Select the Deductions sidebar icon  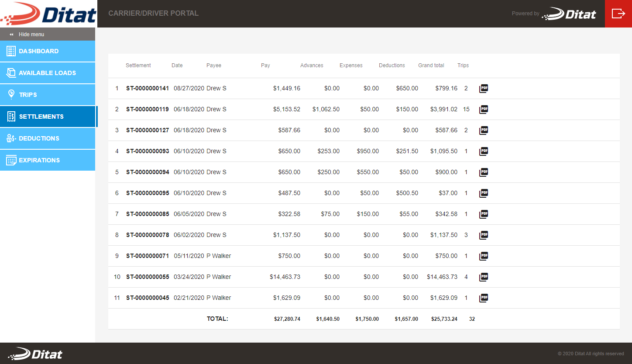pyautogui.click(x=11, y=138)
